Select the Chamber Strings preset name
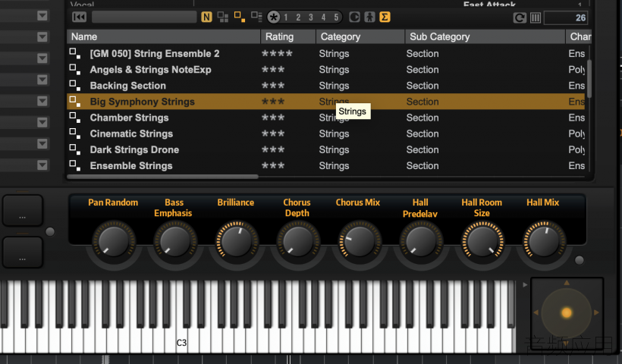The height and width of the screenshot is (364, 622). 129,118
